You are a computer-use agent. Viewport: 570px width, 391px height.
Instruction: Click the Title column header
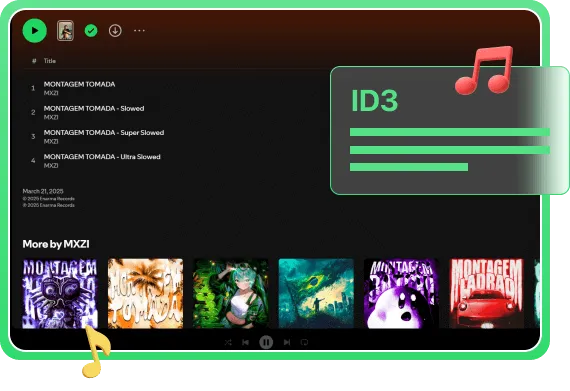pos(49,61)
